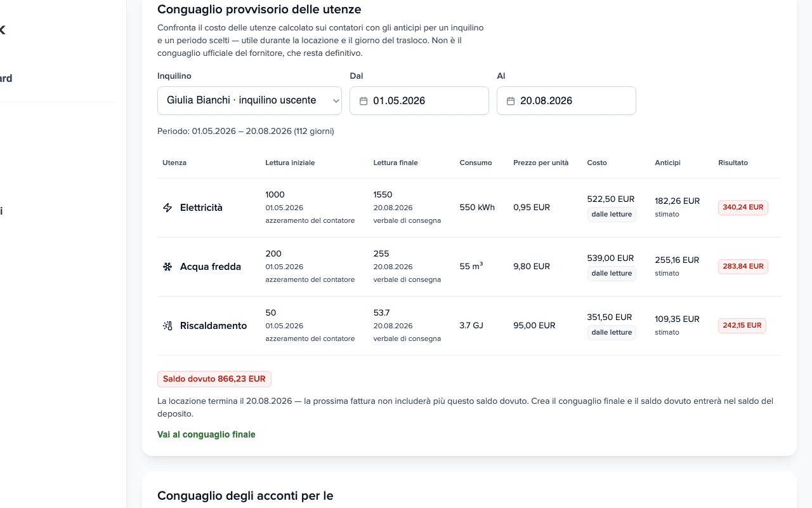Click the 255,16 EUR advance amount
This screenshot has height=508, width=812.
[677, 260]
